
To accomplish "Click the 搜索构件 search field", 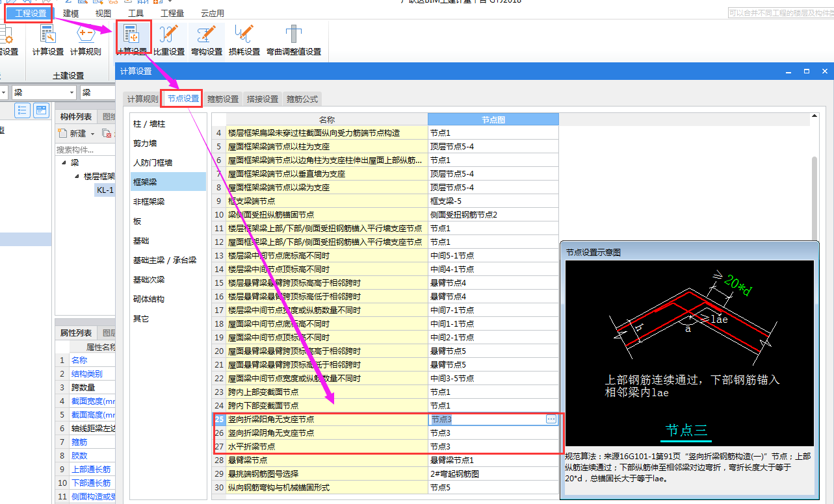I will coord(85,149).
